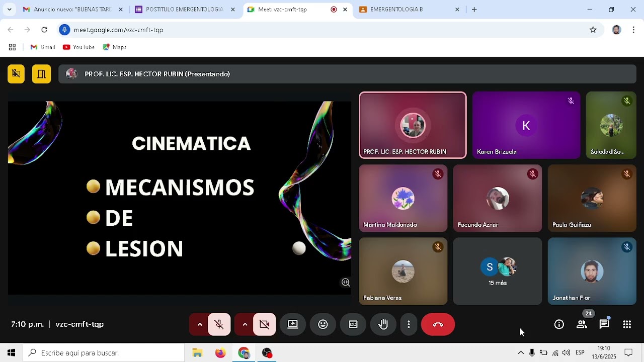Viewport: 644px width, 362px height.
Task: Click the yellow disabled-recording style icon at top left
Action: 16,74
